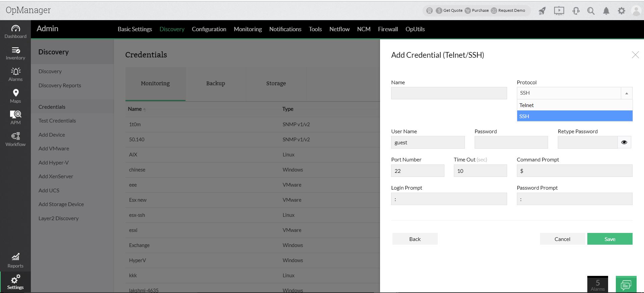The width and height of the screenshot is (644, 293).
Task: Click the green Save button
Action: tap(609, 239)
